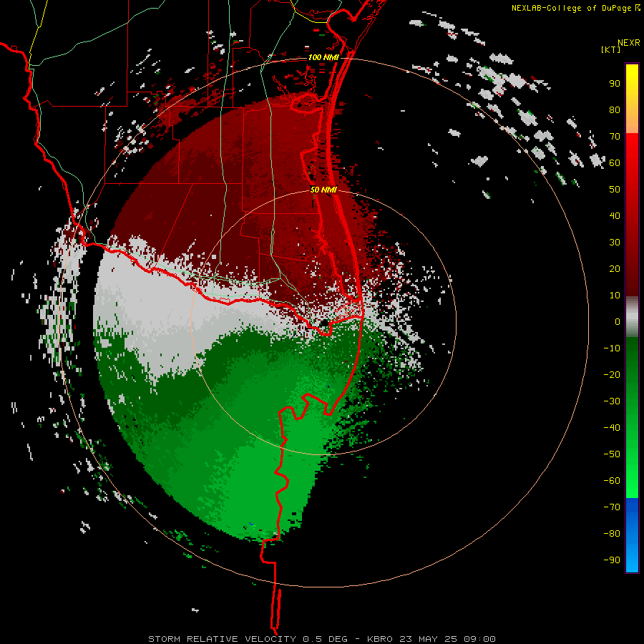Click the 60 value on velocity scale
Screen dimensions: 644x644
click(615, 163)
